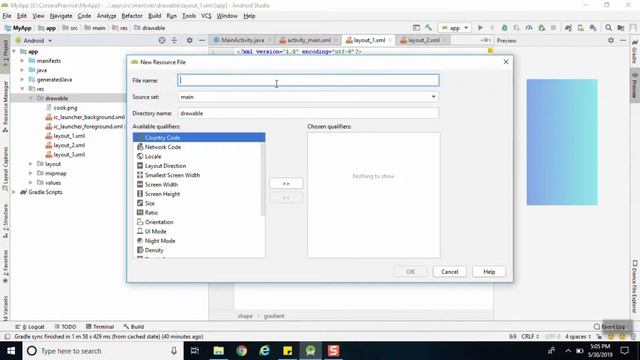Click the gradient preview image
Viewport: 640px width, 360px height.
(562, 142)
